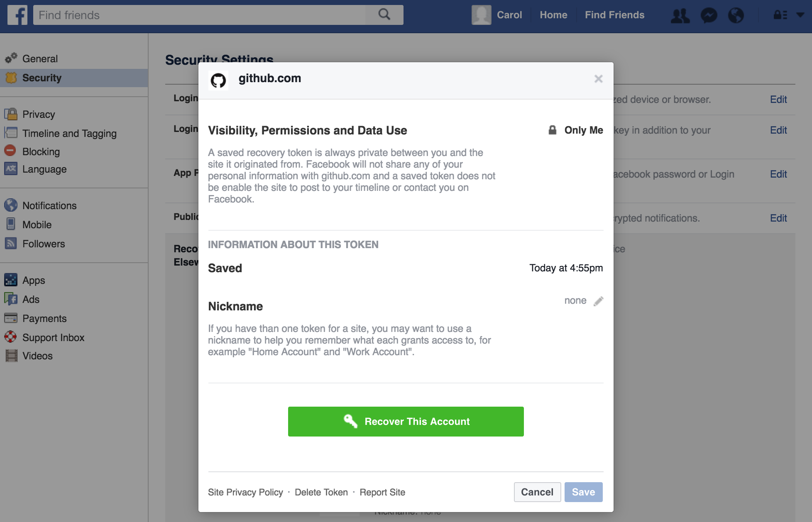Click the Recover This Account green button
Screen dimensions: 812x522
pos(406,422)
